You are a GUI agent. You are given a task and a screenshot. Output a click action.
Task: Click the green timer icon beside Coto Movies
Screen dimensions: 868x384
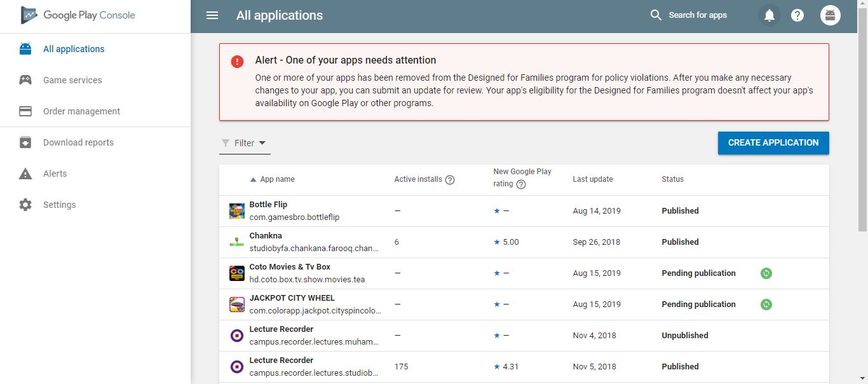766,273
